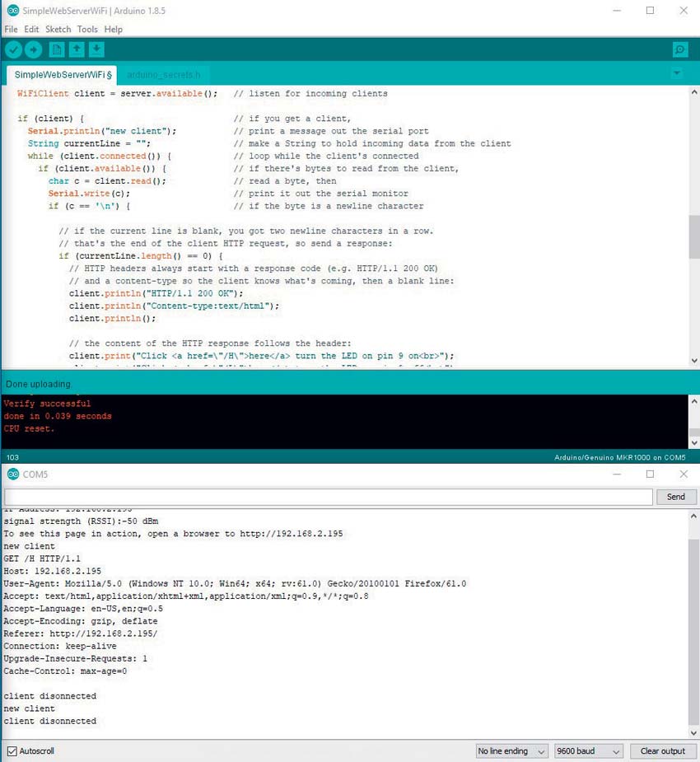Open the Tools menu
The width and height of the screenshot is (700, 762).
[87, 29]
